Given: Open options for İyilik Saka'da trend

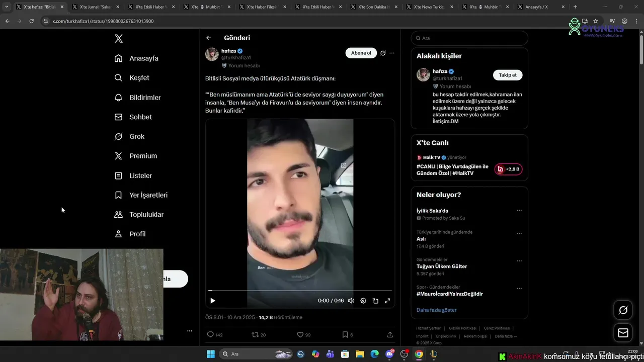Looking at the screenshot, I should pos(519,211).
